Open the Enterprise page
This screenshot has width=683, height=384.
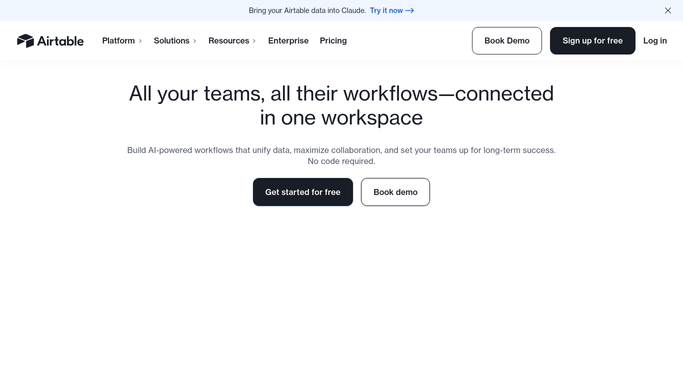288,41
